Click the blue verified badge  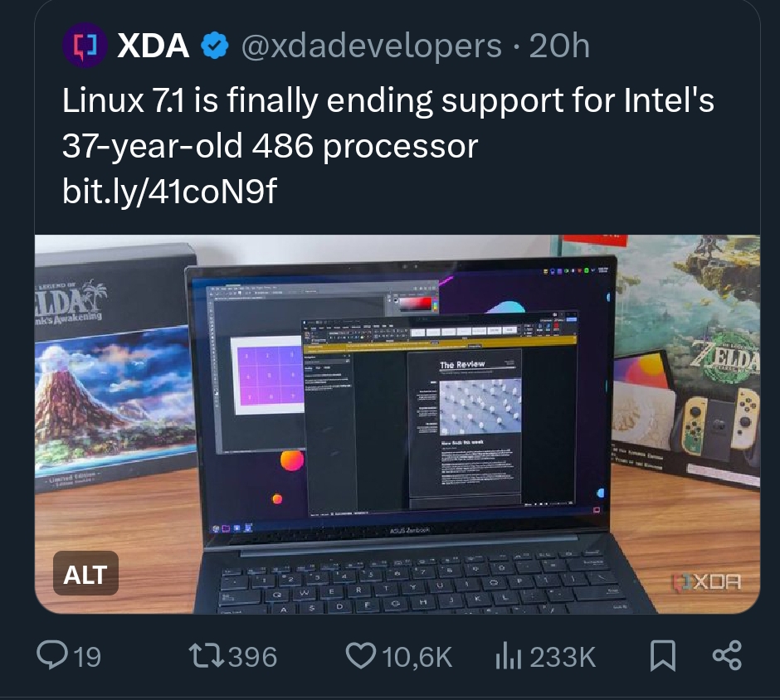click(214, 46)
